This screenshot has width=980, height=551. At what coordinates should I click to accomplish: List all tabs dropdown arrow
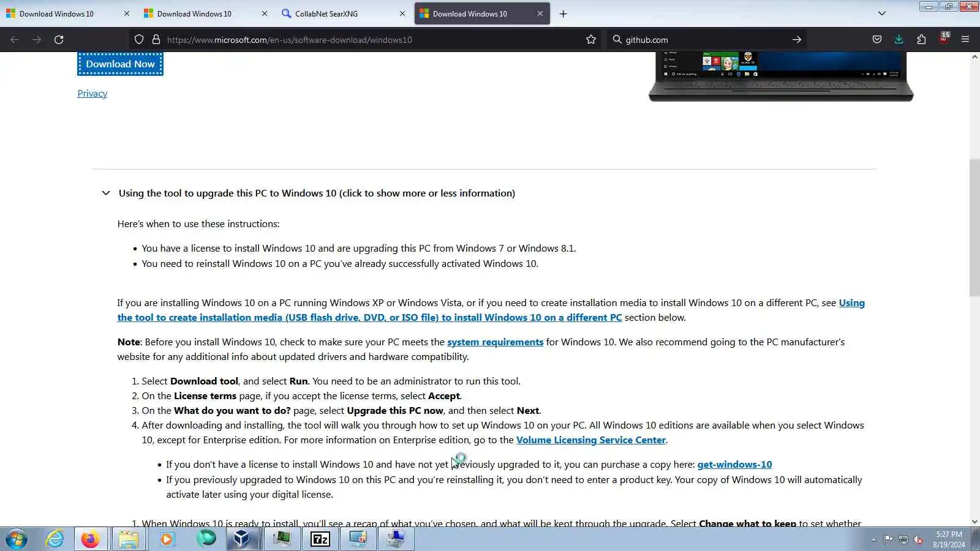click(x=882, y=13)
